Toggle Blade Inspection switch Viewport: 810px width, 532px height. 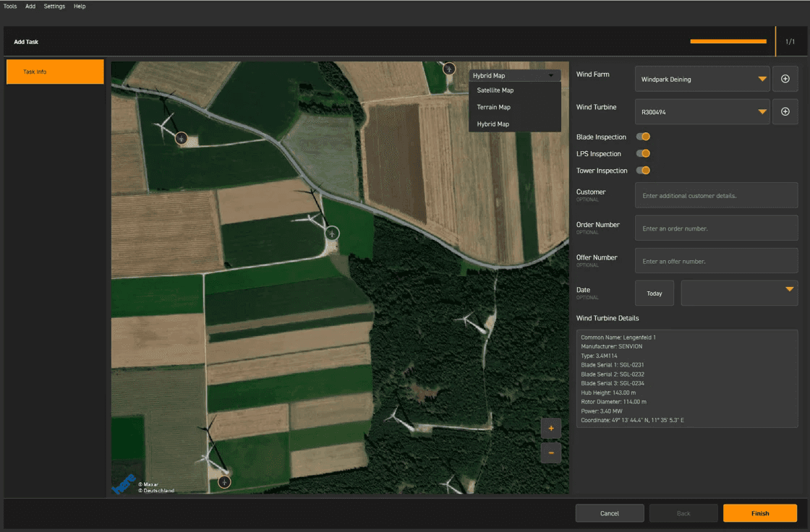tap(643, 137)
